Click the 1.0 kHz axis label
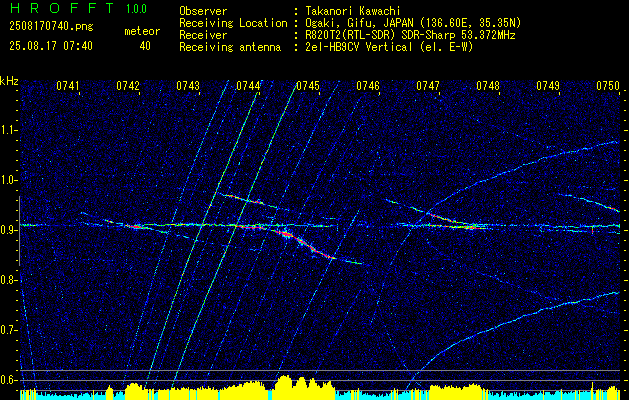This screenshot has height=400, width=629. (9, 180)
